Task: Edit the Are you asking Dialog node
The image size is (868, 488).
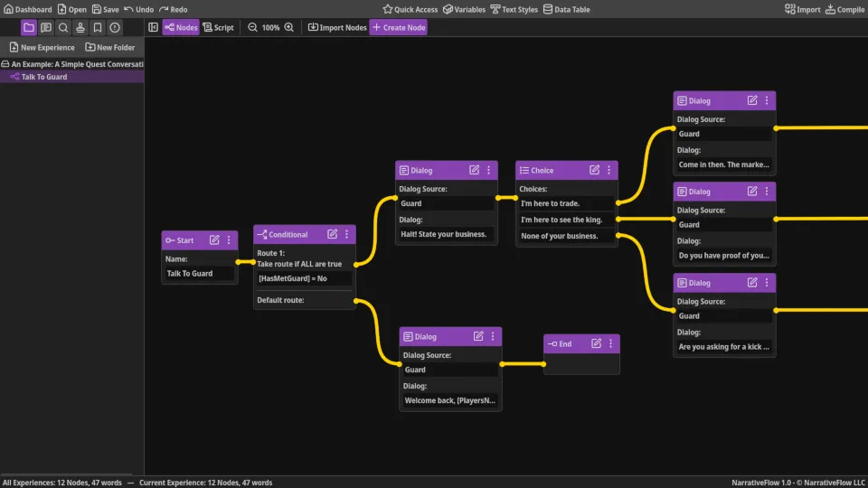Action: point(752,282)
